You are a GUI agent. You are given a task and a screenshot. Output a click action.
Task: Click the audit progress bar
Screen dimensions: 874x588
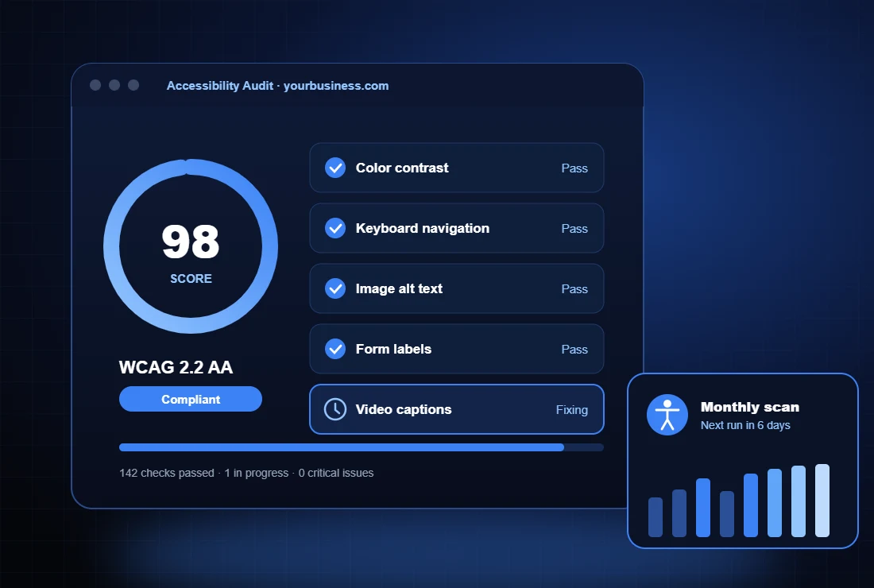362,447
